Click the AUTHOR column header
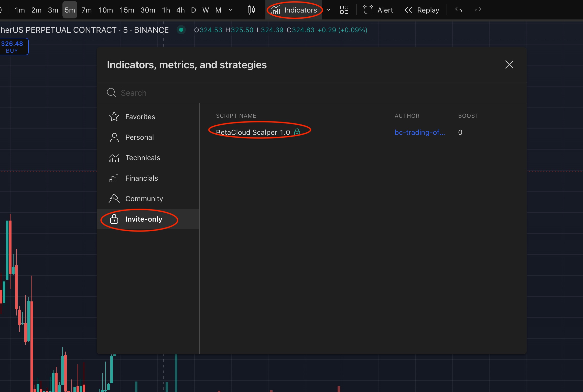The height and width of the screenshot is (392, 583). [x=407, y=116]
